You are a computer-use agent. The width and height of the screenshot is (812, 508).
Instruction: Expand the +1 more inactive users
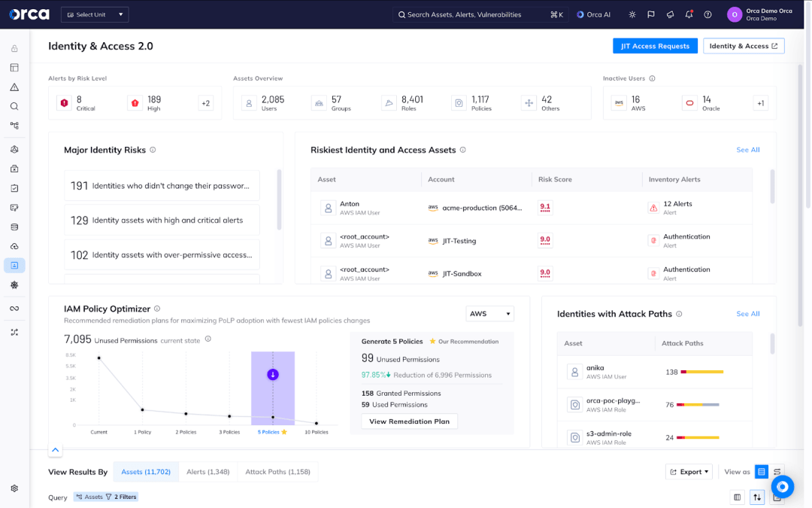point(760,103)
